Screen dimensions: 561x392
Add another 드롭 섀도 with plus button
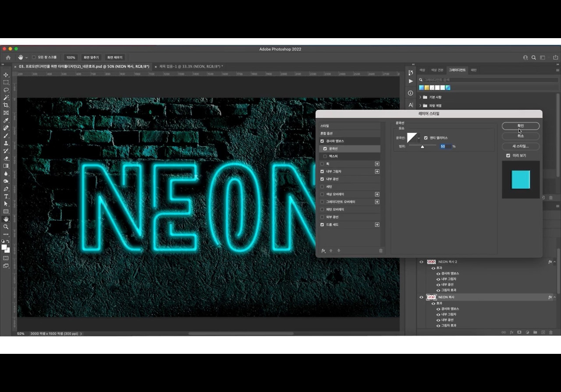[377, 225]
